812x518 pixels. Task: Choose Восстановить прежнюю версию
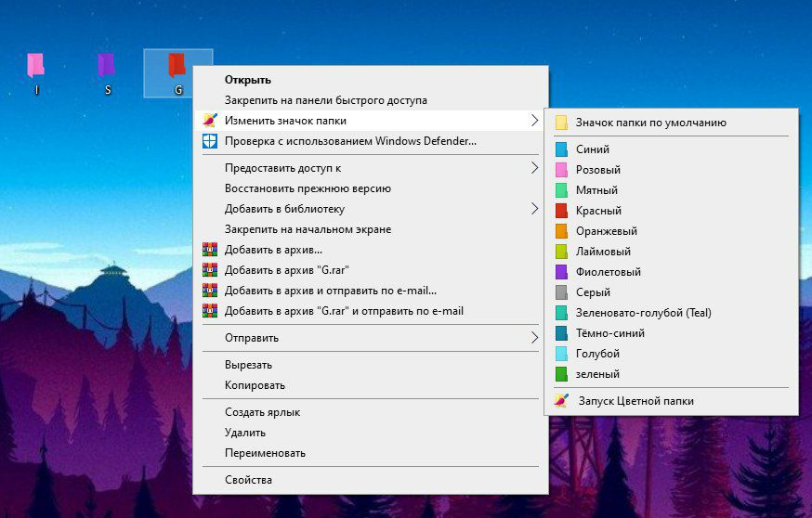coord(371,188)
